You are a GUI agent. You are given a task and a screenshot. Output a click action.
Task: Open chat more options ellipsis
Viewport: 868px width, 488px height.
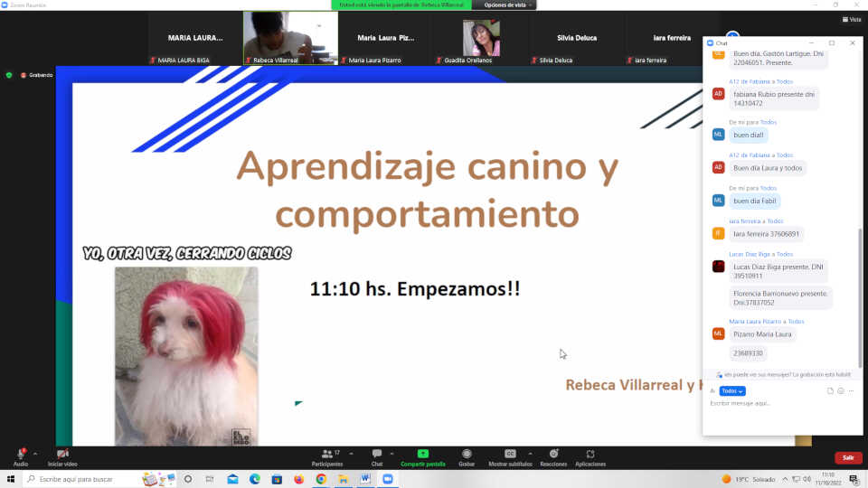click(x=852, y=391)
